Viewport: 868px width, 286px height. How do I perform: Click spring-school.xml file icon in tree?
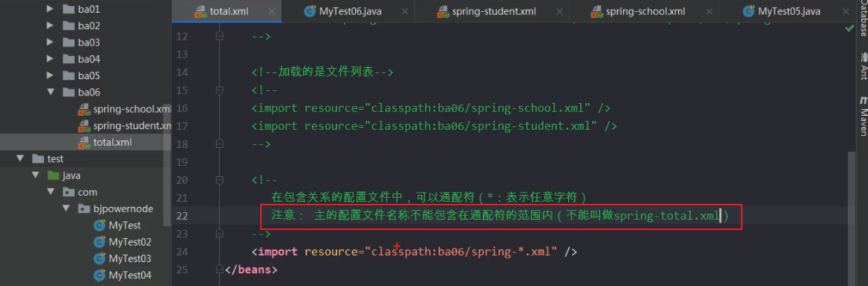tap(84, 109)
